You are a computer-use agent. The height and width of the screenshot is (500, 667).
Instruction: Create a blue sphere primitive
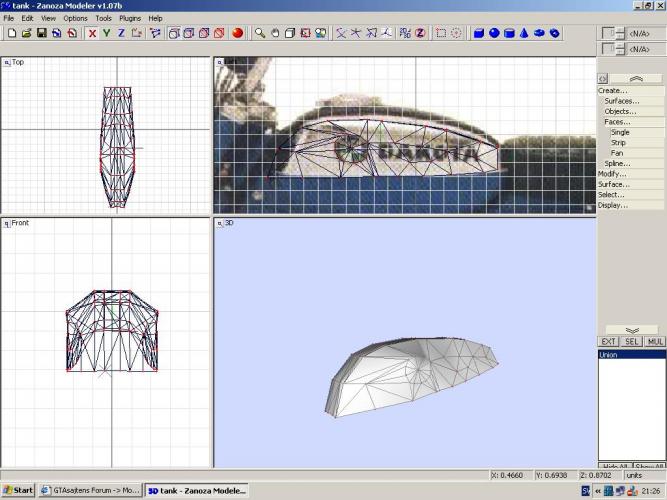pos(494,33)
